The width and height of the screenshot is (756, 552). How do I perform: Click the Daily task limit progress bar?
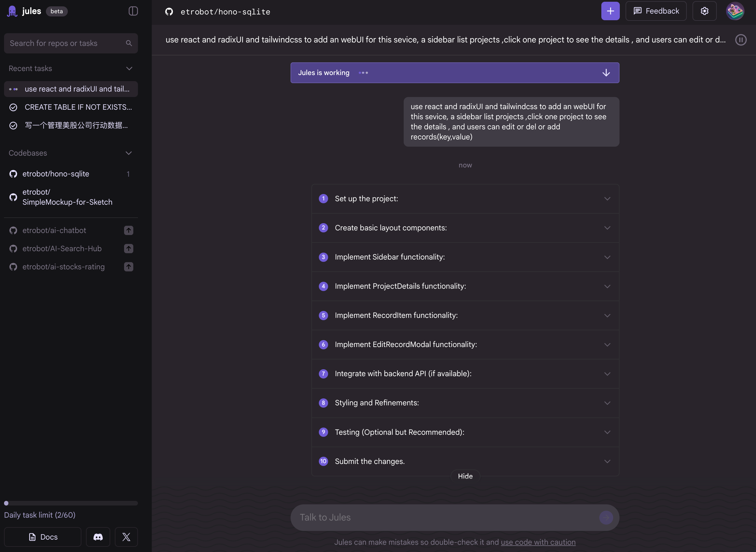pyautogui.click(x=71, y=503)
